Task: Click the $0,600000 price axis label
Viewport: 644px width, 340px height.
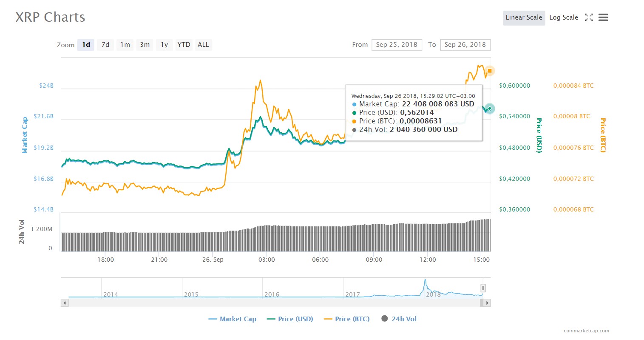Action: pos(514,86)
